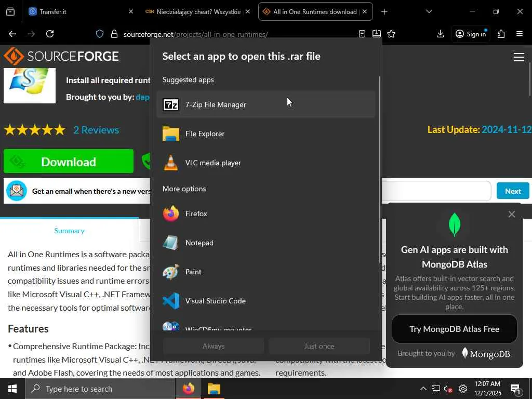Screen dimensions: 532x399
Task: Open the Firefox View icon
Action: tap(10, 12)
